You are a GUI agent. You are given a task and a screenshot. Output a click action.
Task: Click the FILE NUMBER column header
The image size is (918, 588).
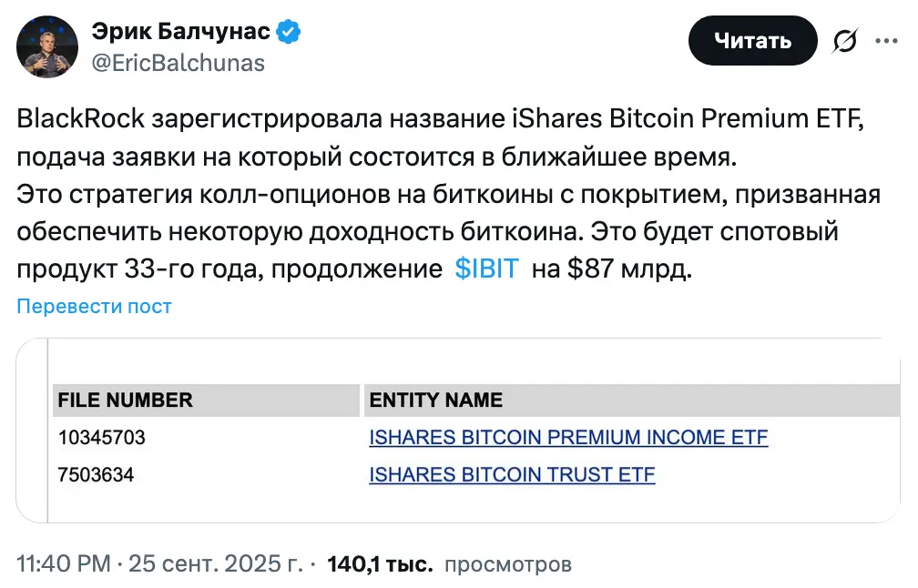[126, 400]
